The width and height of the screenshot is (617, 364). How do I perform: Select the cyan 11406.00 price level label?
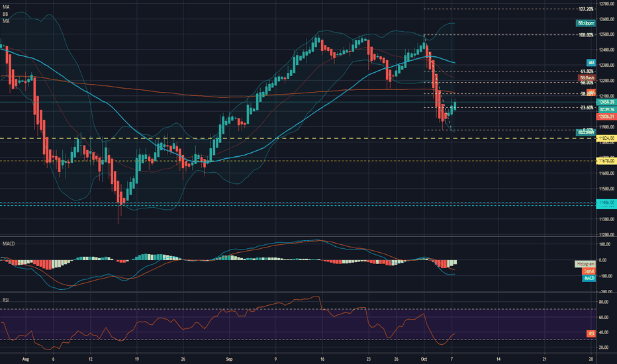pyautogui.click(x=606, y=203)
